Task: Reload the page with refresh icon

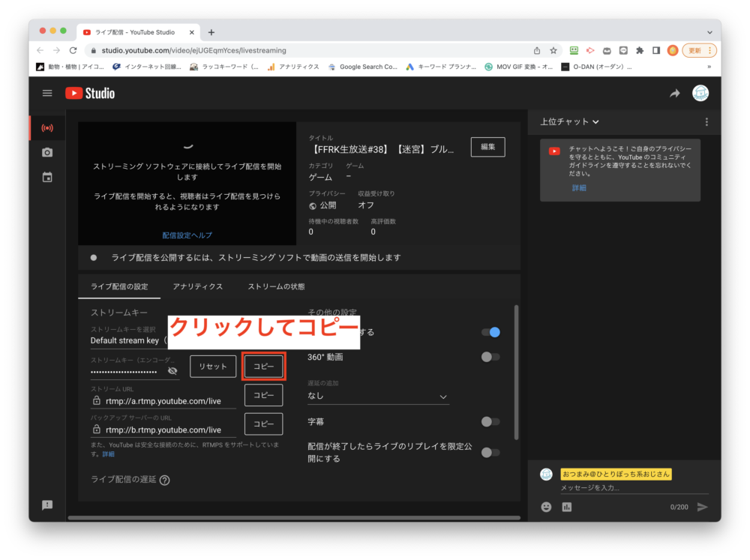Action: click(x=73, y=50)
